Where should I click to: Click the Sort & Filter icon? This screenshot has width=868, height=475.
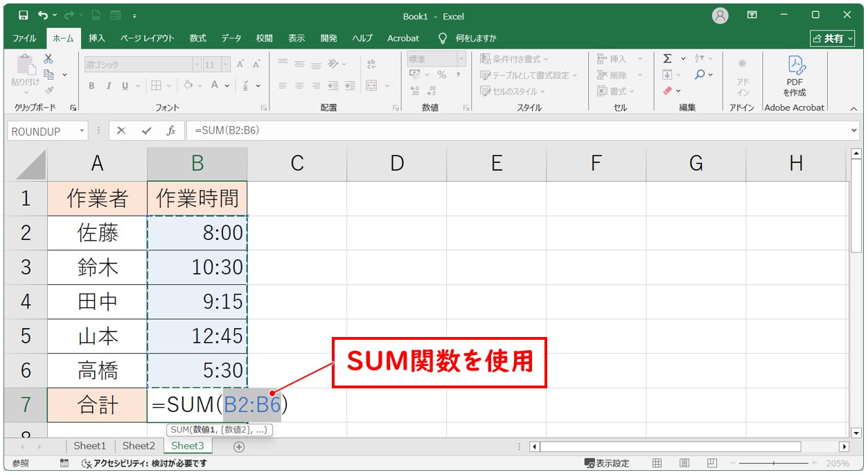[700, 59]
